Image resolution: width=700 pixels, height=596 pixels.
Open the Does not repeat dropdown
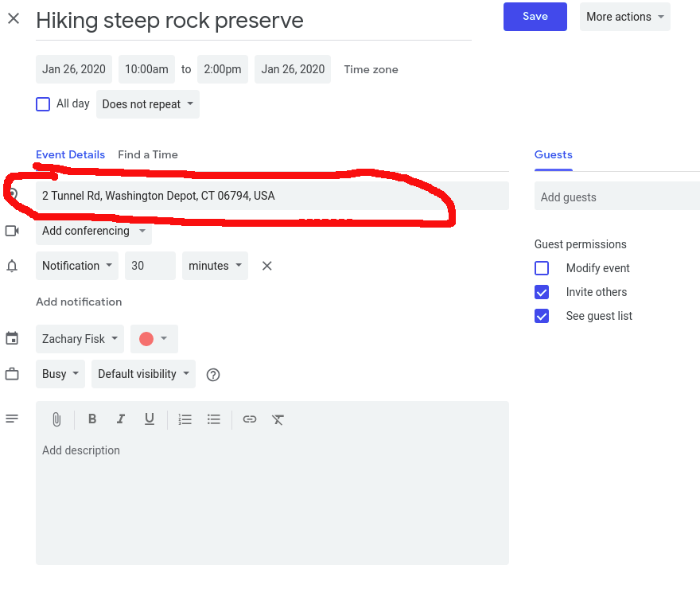(148, 104)
